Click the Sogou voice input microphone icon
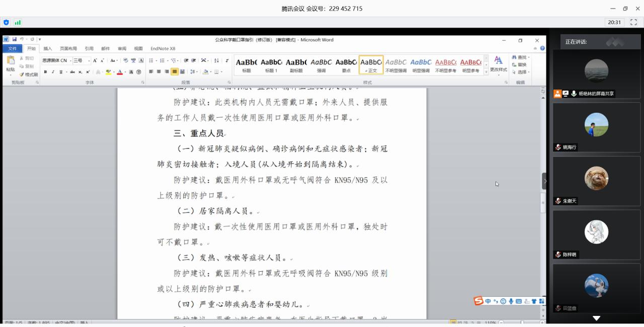Image resolution: width=644 pixels, height=327 pixels. click(x=511, y=301)
